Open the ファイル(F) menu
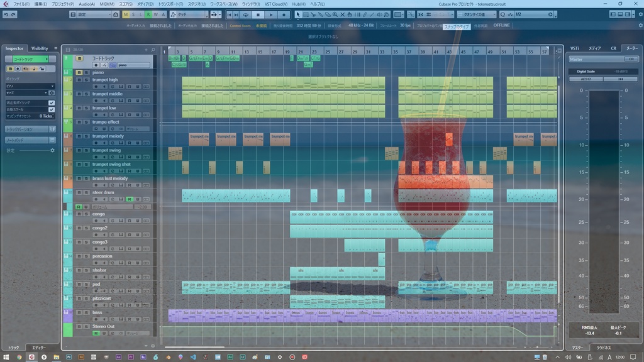 (21, 4)
